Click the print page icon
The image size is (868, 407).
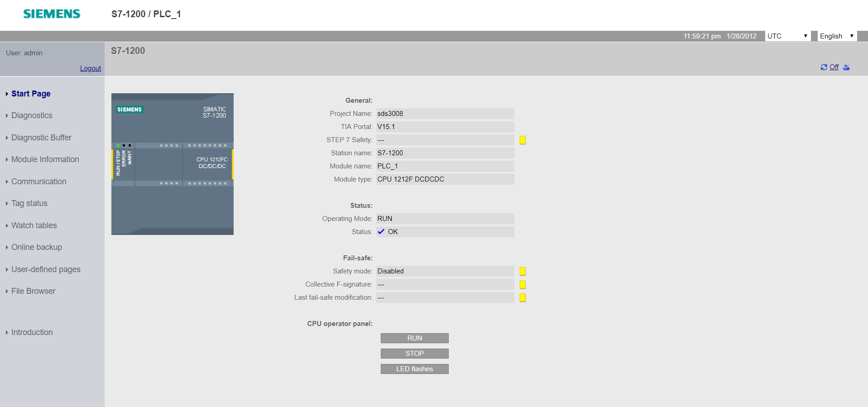(x=846, y=67)
